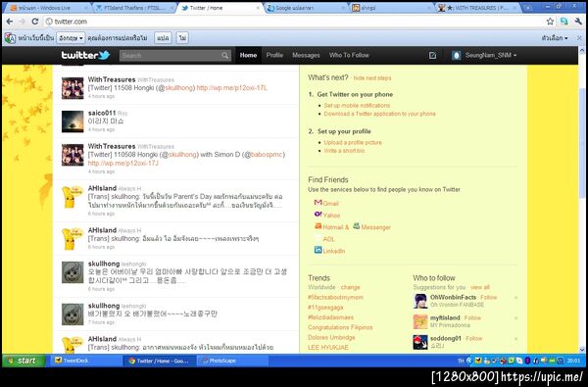Click the translate button in the bar
The width and height of the screenshot is (588, 387).
[163, 38]
